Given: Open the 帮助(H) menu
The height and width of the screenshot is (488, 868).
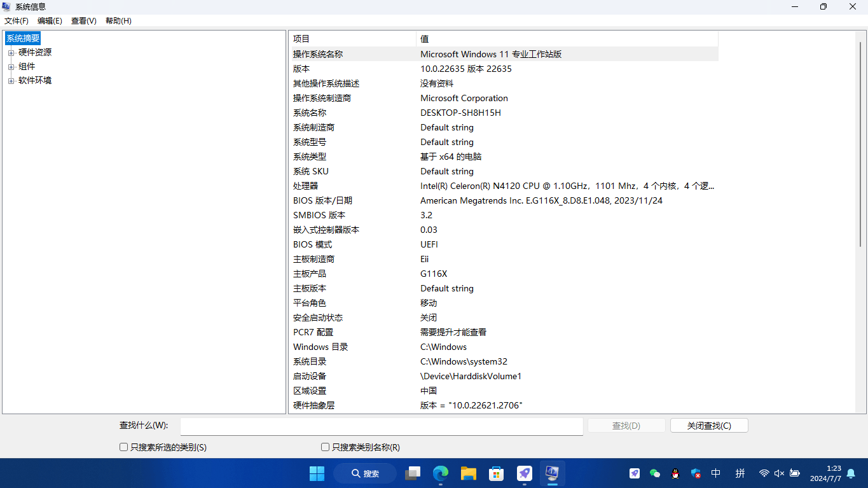Looking at the screenshot, I should tap(118, 20).
